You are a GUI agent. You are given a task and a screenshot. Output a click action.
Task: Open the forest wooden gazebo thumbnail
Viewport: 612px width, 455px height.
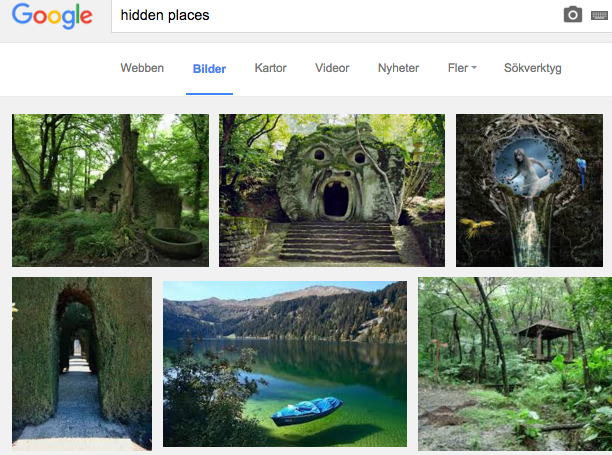[x=515, y=363]
